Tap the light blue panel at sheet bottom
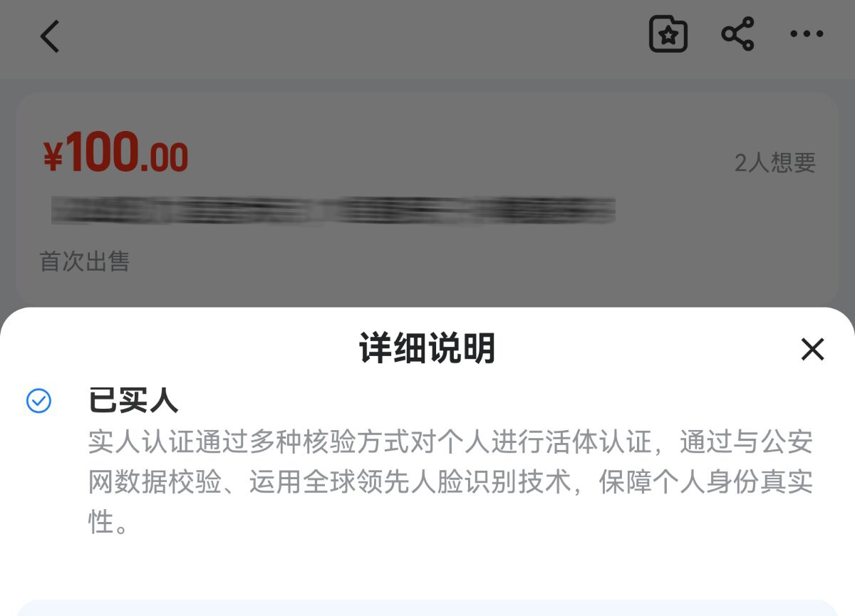 point(427,607)
